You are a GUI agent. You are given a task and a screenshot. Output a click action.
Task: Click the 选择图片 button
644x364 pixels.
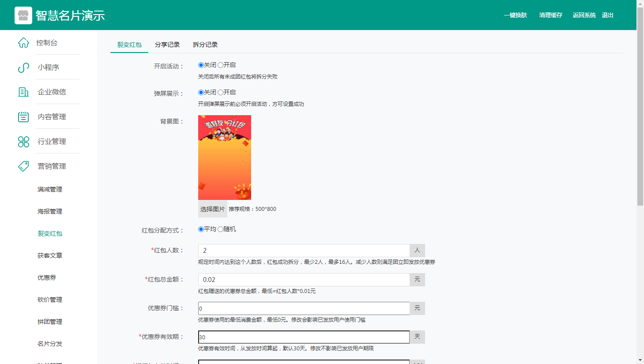click(x=213, y=209)
